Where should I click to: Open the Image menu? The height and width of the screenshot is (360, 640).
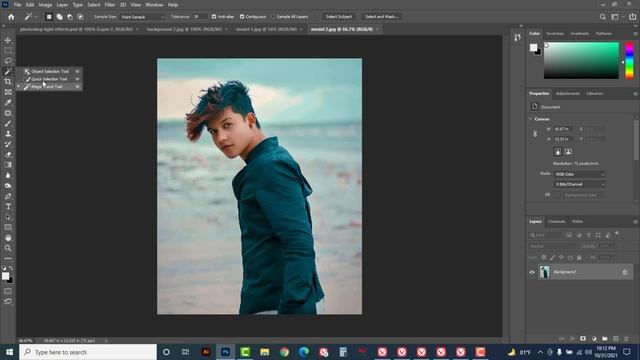tap(45, 5)
